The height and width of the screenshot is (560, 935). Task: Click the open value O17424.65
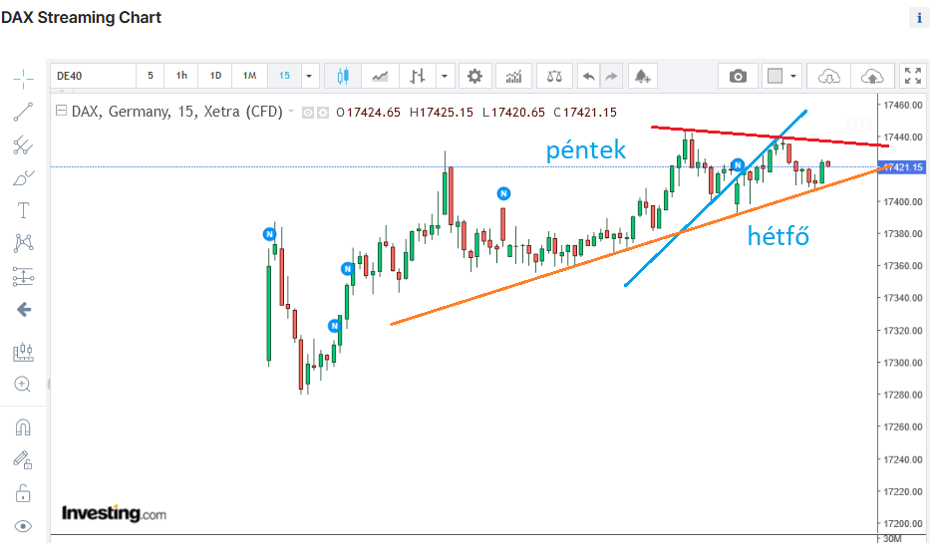tap(368, 113)
